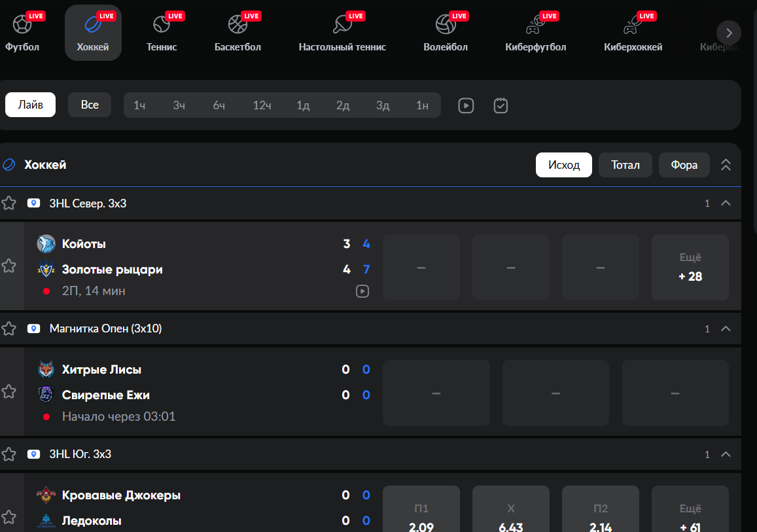Switch to the Фора market tab
This screenshot has height=532, width=757.
[x=684, y=165]
